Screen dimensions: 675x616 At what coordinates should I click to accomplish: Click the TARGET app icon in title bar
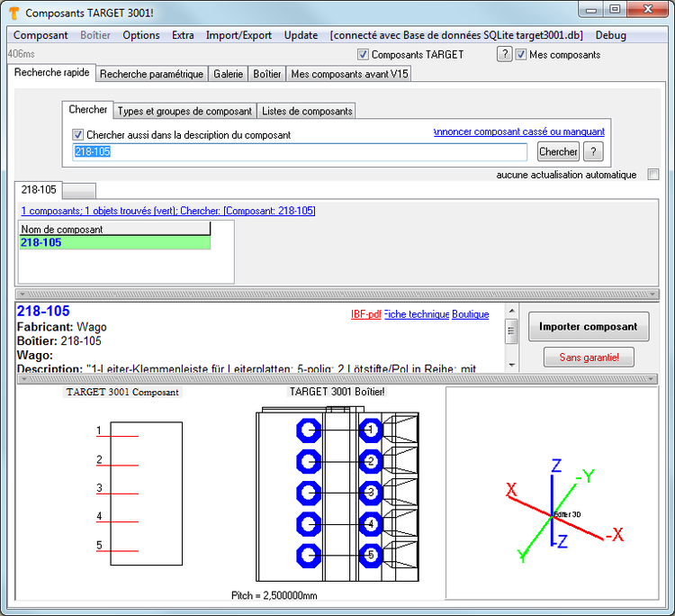14,13
